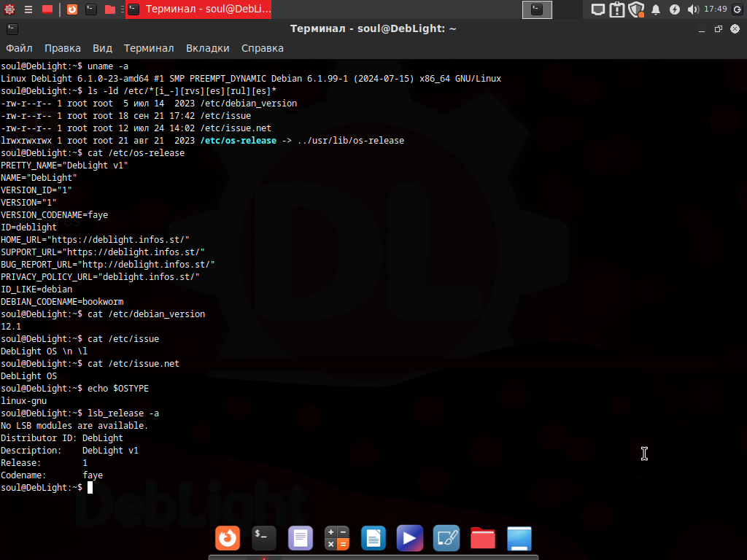Click the PRETTY_NAME="DebLight v1" line
Image resolution: width=747 pixels, height=560 pixels.
64,166
